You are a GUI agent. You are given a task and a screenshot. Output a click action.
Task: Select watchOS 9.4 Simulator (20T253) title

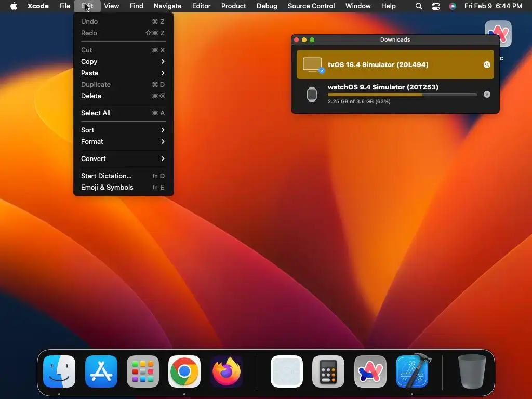point(383,87)
